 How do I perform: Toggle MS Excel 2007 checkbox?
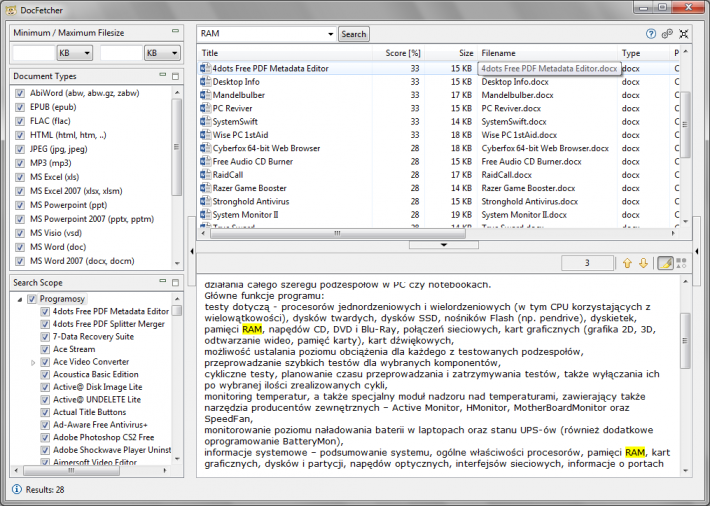[19, 191]
